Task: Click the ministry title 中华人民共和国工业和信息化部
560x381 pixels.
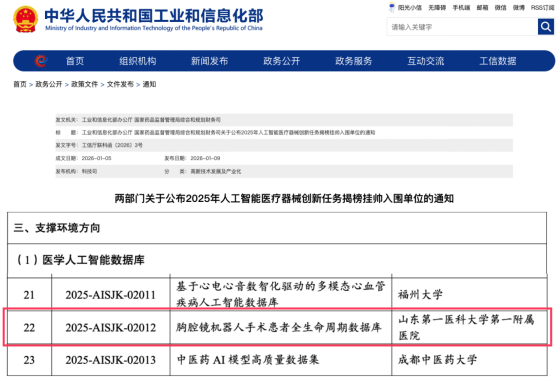Action: pos(154,15)
